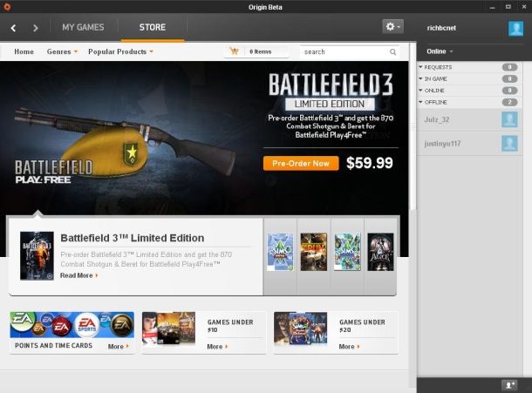
Task: Click the $59.99 price text
Action: click(370, 163)
